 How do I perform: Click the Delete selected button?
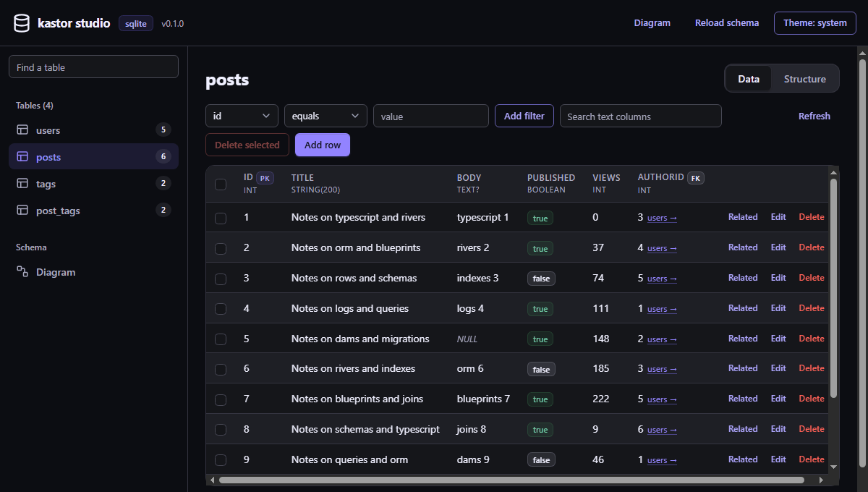(247, 145)
